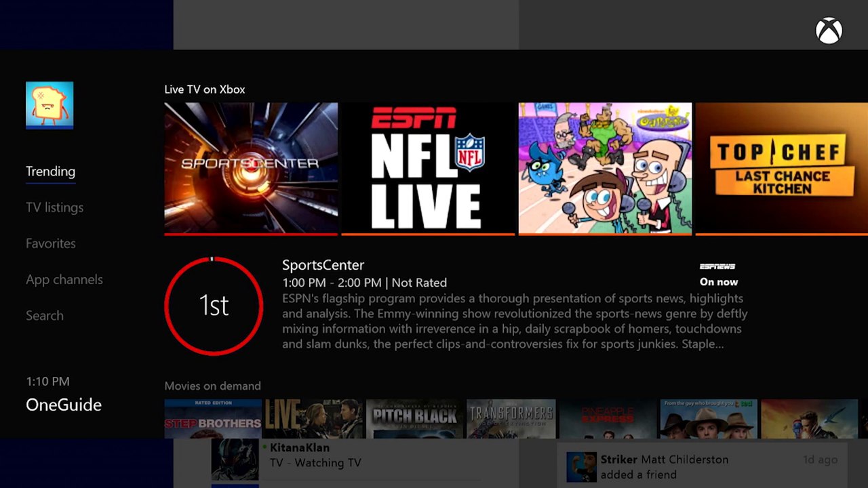Screen dimensions: 868x488
Task: Select the Fairly OddParents cartoon tile
Action: coord(605,168)
